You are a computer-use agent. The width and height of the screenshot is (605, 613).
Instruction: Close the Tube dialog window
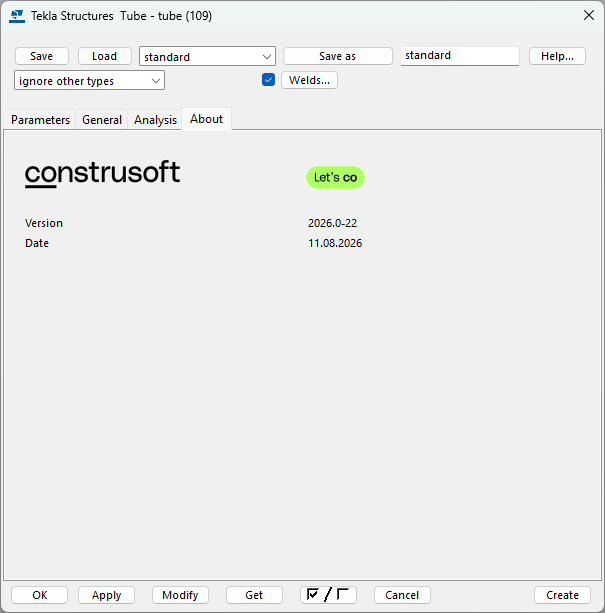tap(589, 15)
